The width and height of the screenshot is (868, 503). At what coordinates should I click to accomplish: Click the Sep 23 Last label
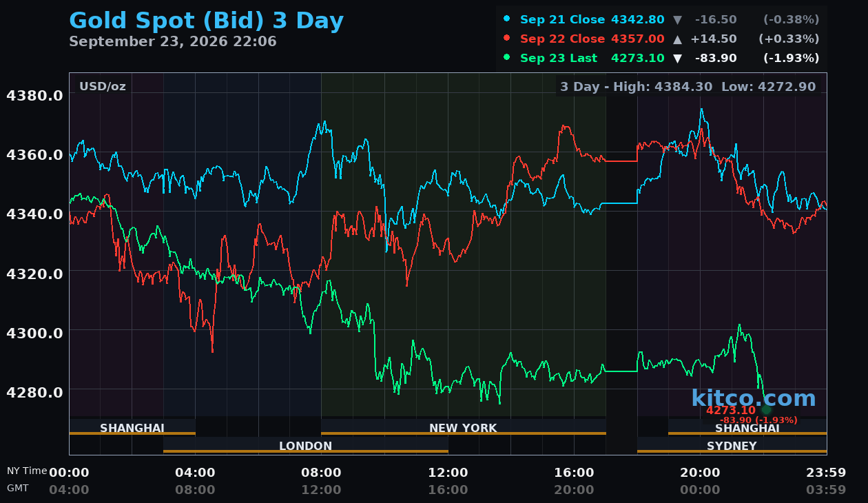[559, 58]
